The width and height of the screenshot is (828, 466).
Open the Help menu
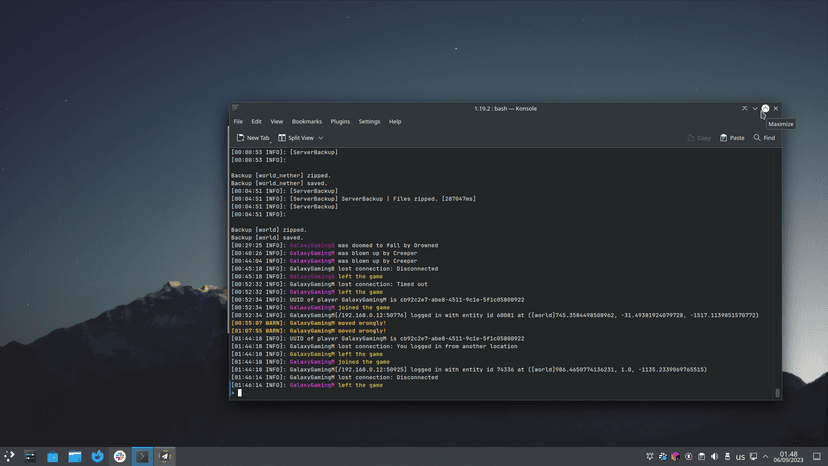[x=395, y=121]
